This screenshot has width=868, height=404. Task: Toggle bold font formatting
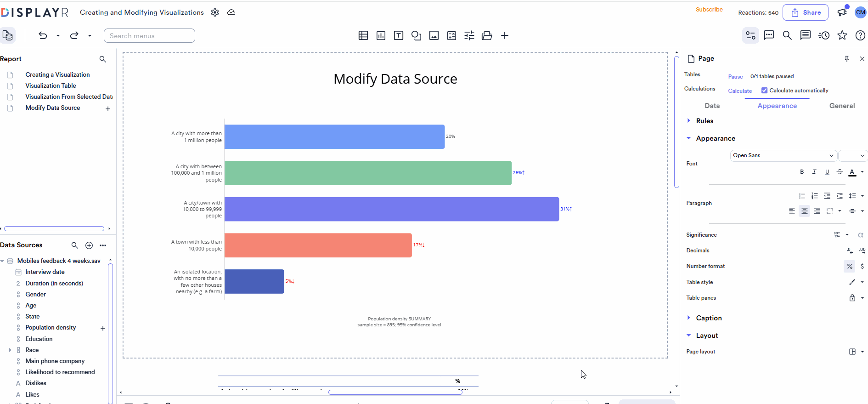click(802, 172)
